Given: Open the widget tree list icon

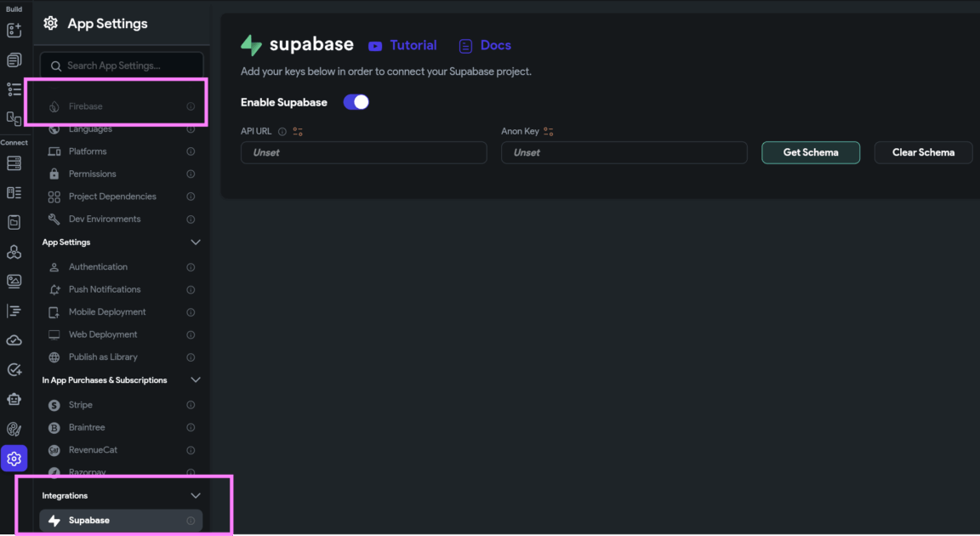Looking at the screenshot, I should (14, 89).
